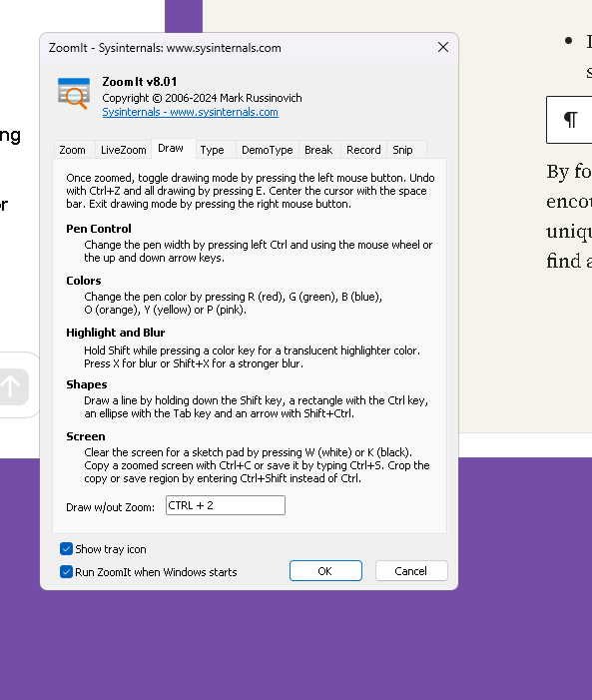Show the Record tab settings

pyautogui.click(x=363, y=150)
